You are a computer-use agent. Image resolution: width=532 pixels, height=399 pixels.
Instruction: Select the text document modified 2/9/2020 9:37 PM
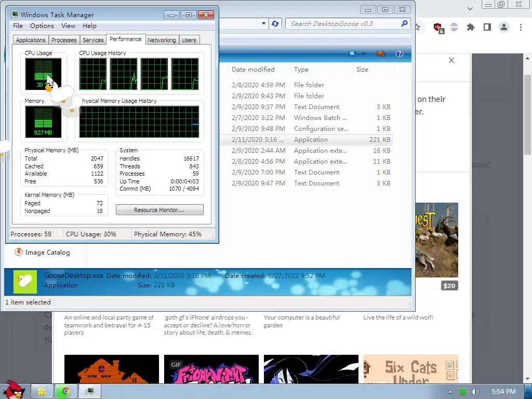click(306, 107)
